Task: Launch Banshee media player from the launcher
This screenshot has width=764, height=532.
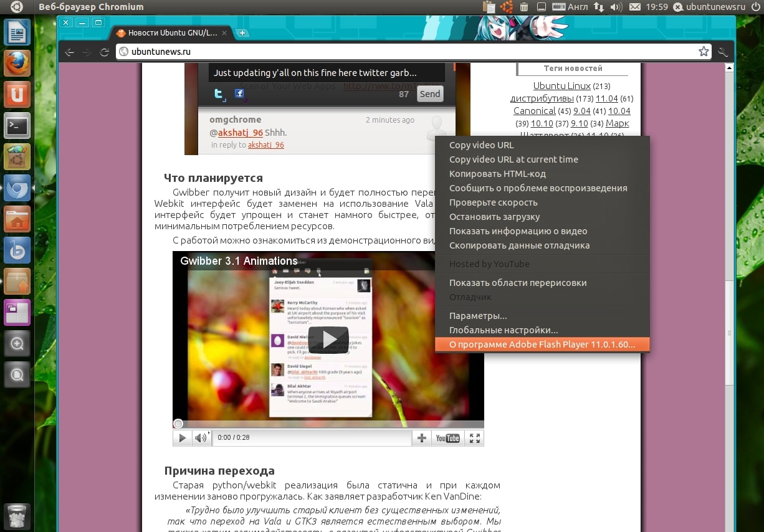Action: [17, 250]
